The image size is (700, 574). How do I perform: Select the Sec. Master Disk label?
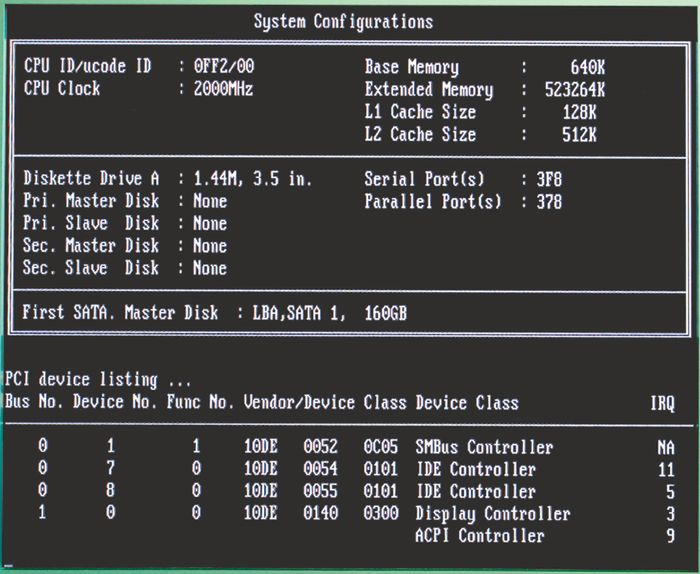click(91, 245)
